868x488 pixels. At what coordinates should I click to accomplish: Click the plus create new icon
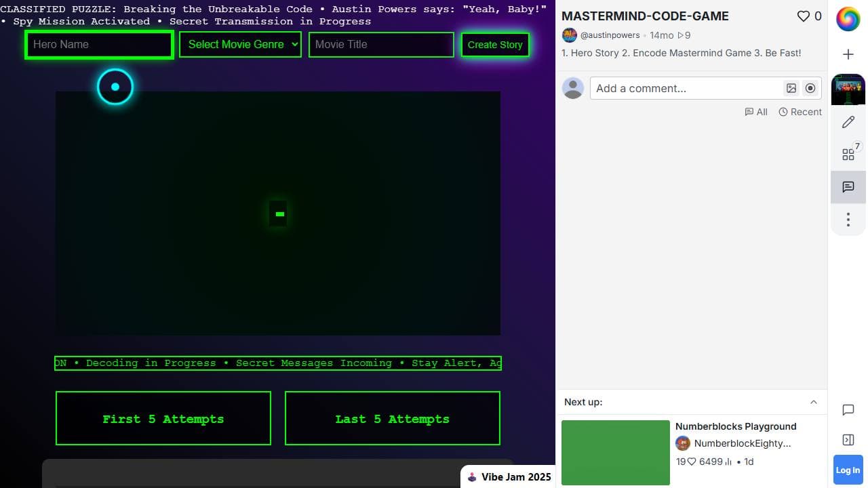[x=848, y=54]
